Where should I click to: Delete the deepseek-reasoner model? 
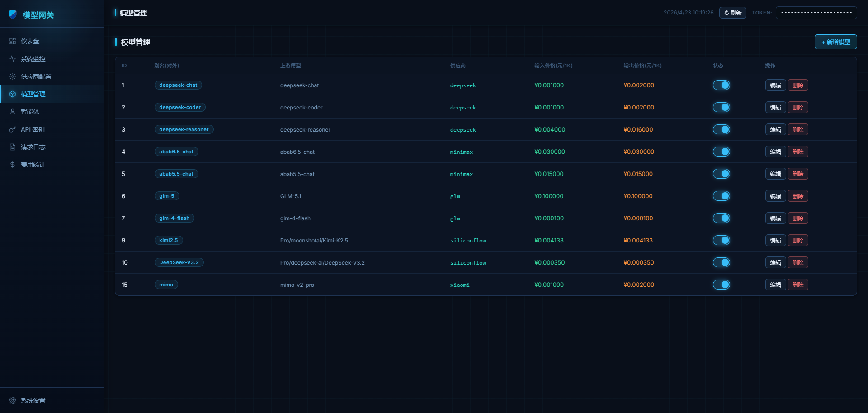(x=798, y=129)
